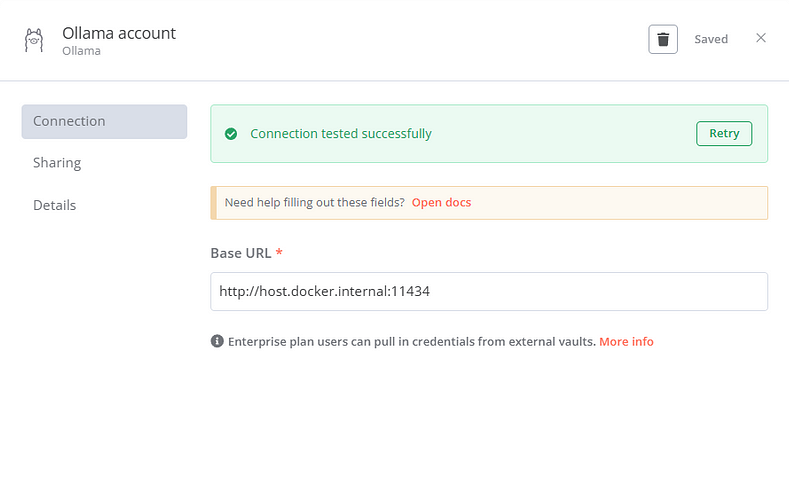Click the 'Need help filling out' text
The image size is (789, 486).
(x=314, y=202)
